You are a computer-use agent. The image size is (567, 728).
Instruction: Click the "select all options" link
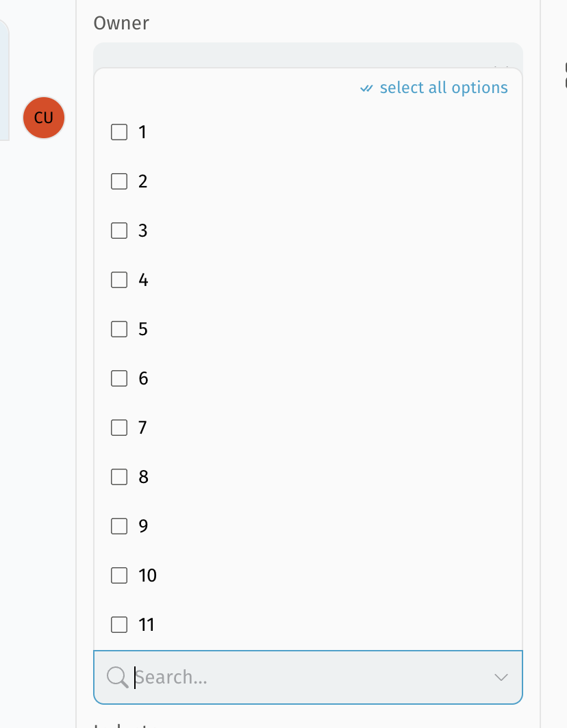click(443, 88)
